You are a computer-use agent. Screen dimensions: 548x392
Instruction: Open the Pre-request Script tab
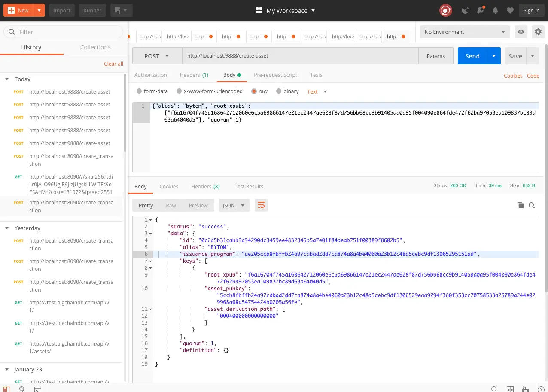275,75
